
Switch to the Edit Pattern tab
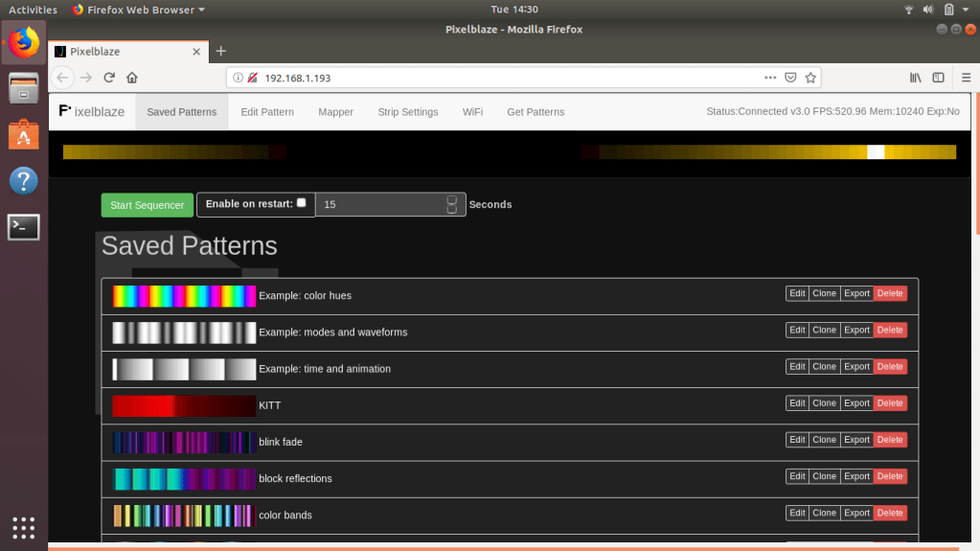(267, 112)
